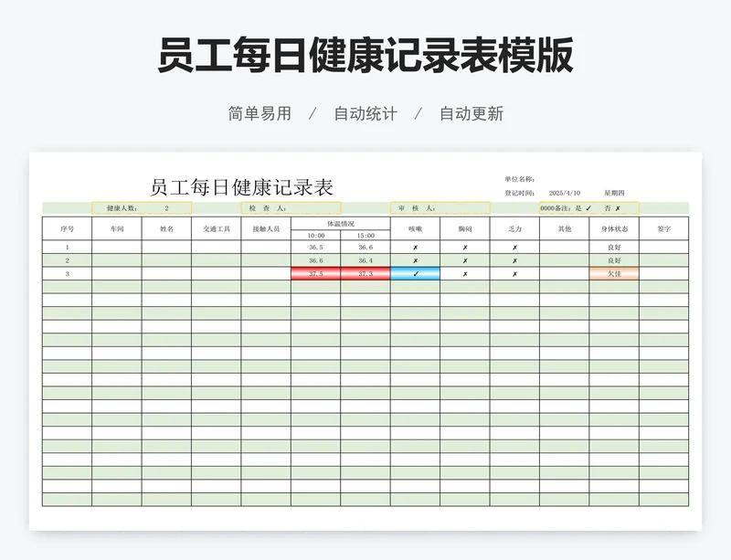
Task: Click serial number 3 in 序号 column
Action: (x=67, y=274)
